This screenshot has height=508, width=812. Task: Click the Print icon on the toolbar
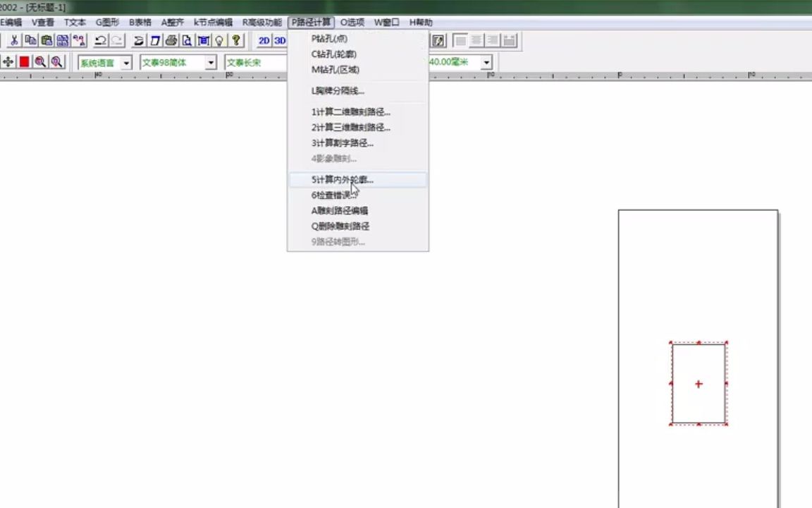tap(171, 40)
